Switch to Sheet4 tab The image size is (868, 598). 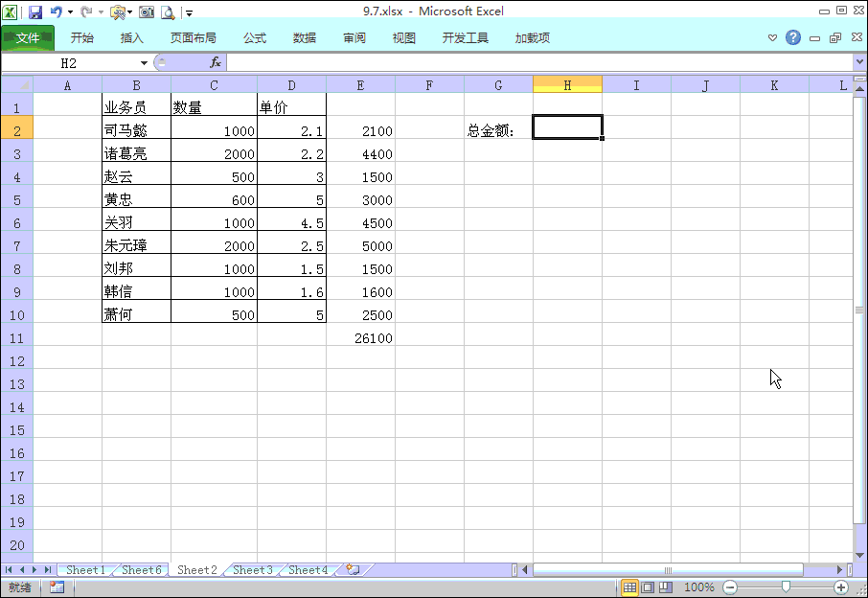click(x=308, y=570)
